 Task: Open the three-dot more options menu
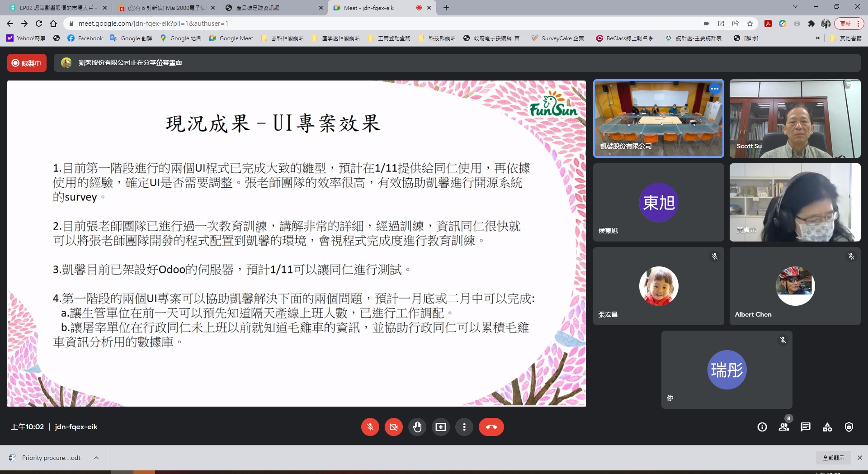point(464,427)
